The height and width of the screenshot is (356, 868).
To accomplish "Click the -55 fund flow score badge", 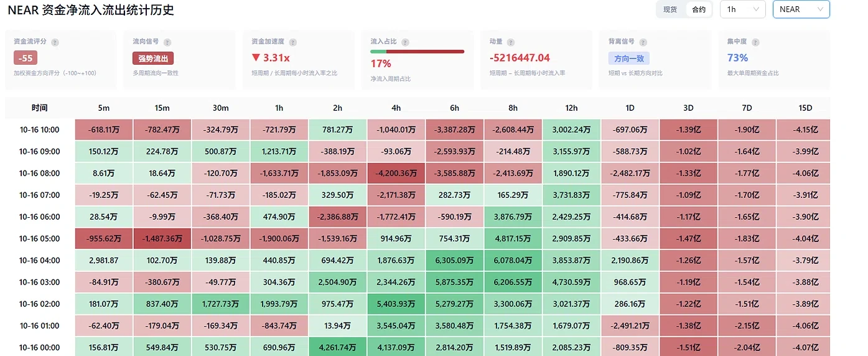I will click(26, 59).
